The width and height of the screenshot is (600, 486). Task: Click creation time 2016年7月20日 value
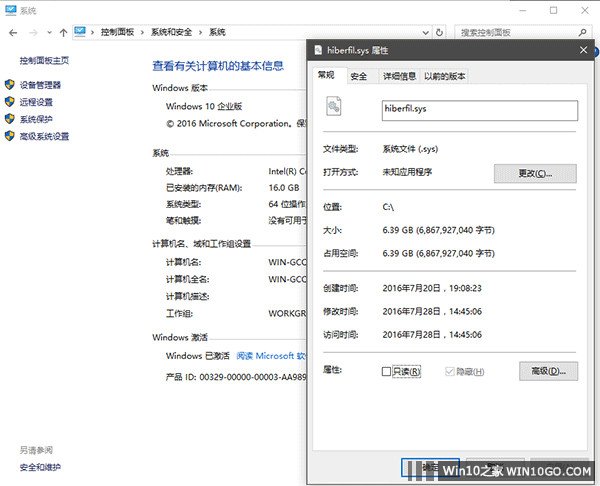click(432, 288)
